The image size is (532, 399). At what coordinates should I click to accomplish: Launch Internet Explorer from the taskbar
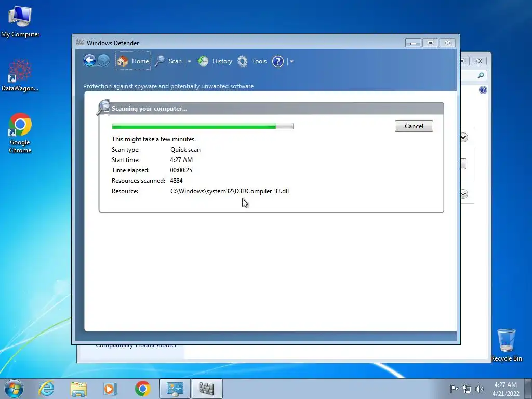click(x=46, y=389)
